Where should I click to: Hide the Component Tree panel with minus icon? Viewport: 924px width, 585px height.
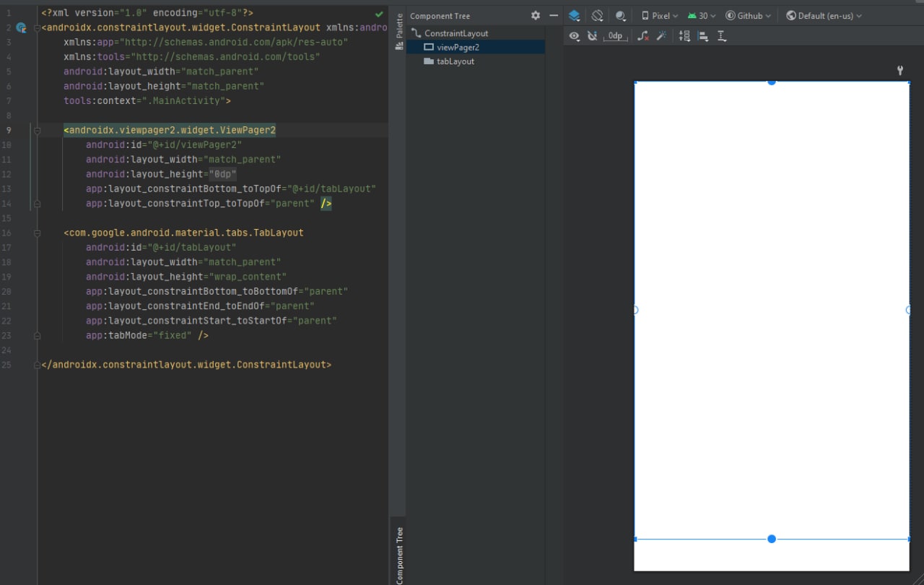(554, 15)
